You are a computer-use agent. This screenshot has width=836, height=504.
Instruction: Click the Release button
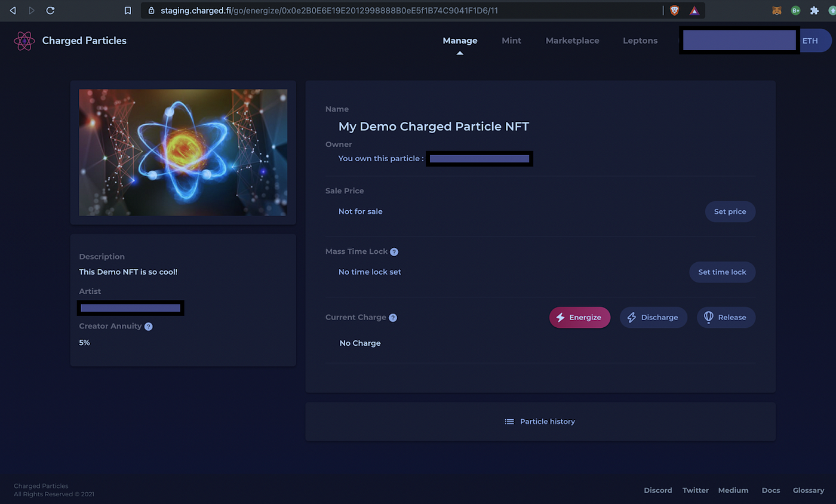tap(726, 318)
